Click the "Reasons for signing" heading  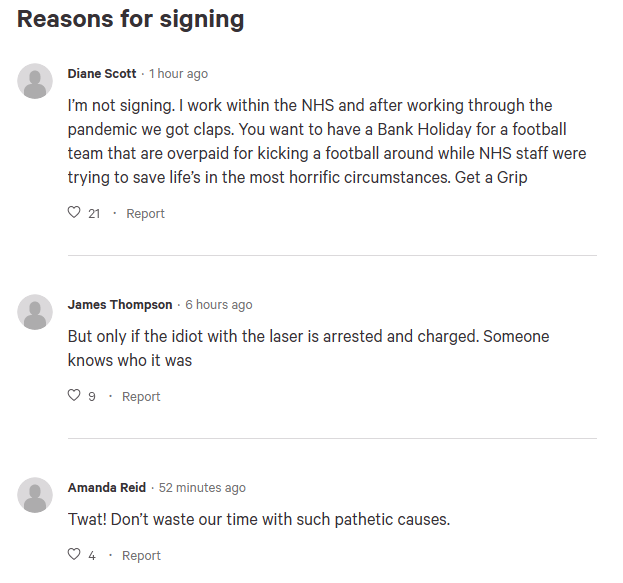point(131,20)
